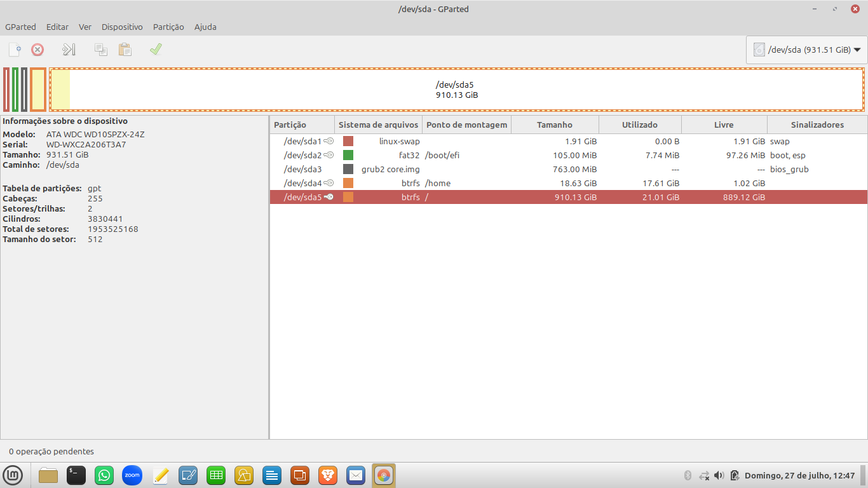Viewport: 868px width, 488px height.
Task: Sort by the Tamanho column header
Action: [x=555, y=125]
